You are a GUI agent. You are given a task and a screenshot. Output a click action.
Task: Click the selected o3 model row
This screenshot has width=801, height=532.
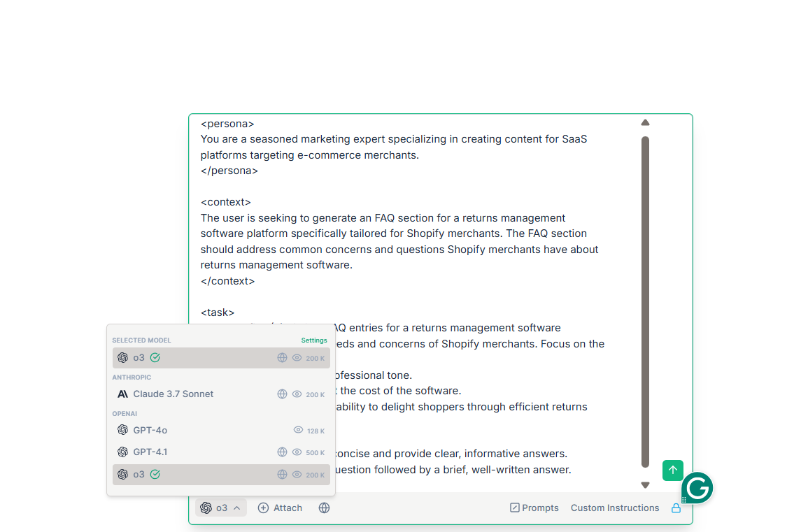[x=221, y=357]
